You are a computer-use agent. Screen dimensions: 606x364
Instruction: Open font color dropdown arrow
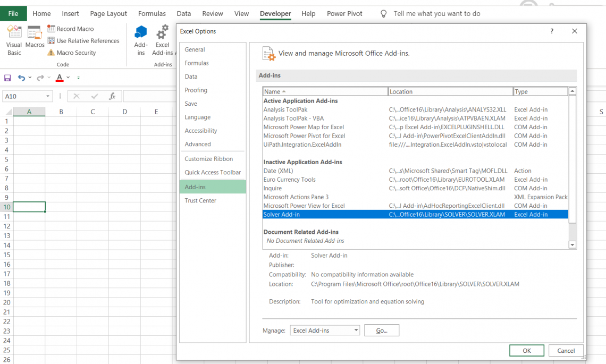[68, 78]
